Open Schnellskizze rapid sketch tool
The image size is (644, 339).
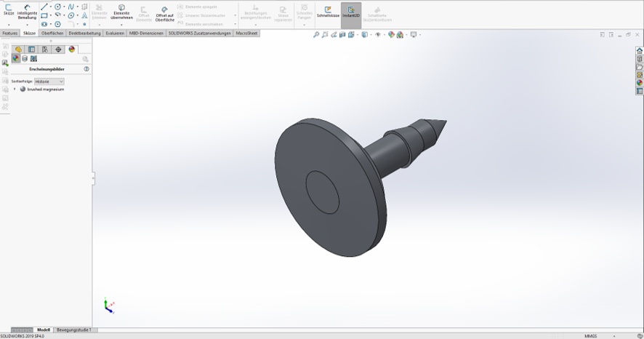[x=328, y=12]
